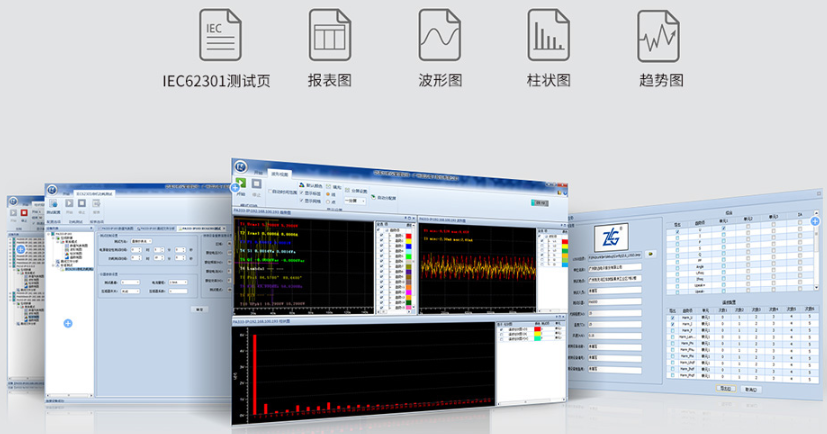
Task: Toggle Harm_I row checkbox in export dialog
Action: [672, 324]
